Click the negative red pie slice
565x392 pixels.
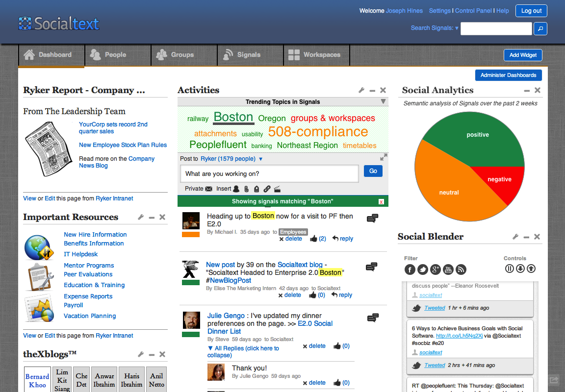pos(499,179)
